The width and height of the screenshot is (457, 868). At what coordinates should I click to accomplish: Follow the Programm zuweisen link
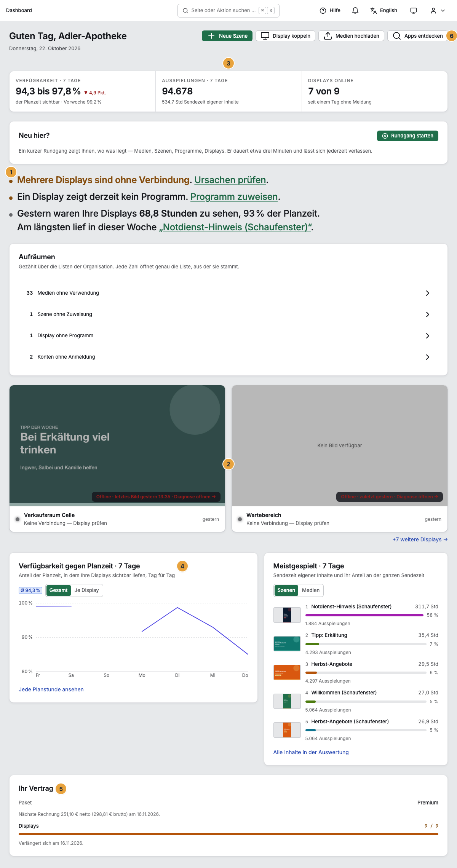pyautogui.click(x=234, y=197)
